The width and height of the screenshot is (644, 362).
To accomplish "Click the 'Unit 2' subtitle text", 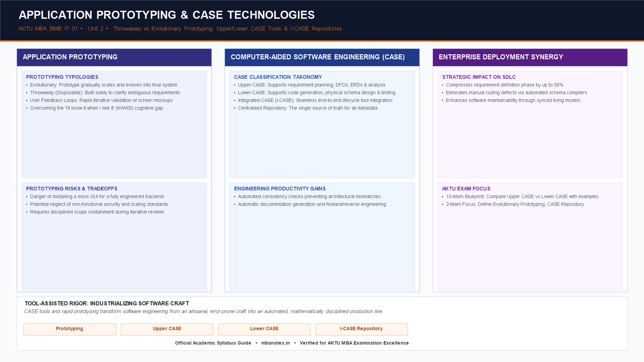I will tap(96, 29).
